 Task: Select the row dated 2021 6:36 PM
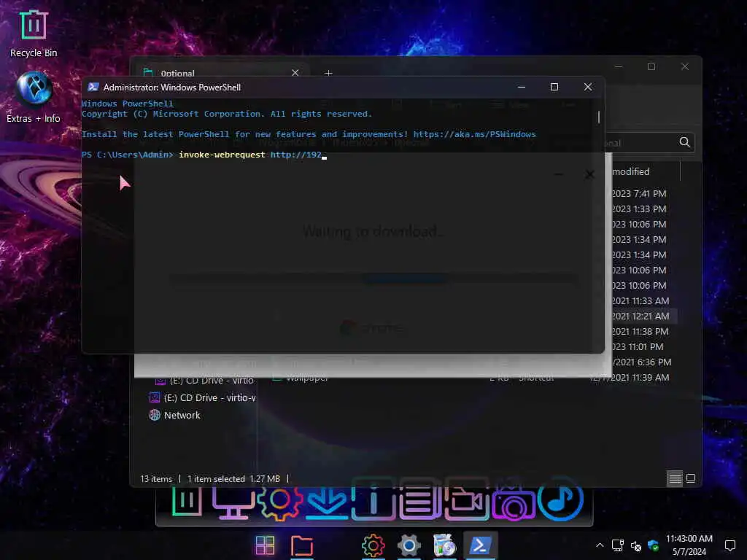[642, 362]
